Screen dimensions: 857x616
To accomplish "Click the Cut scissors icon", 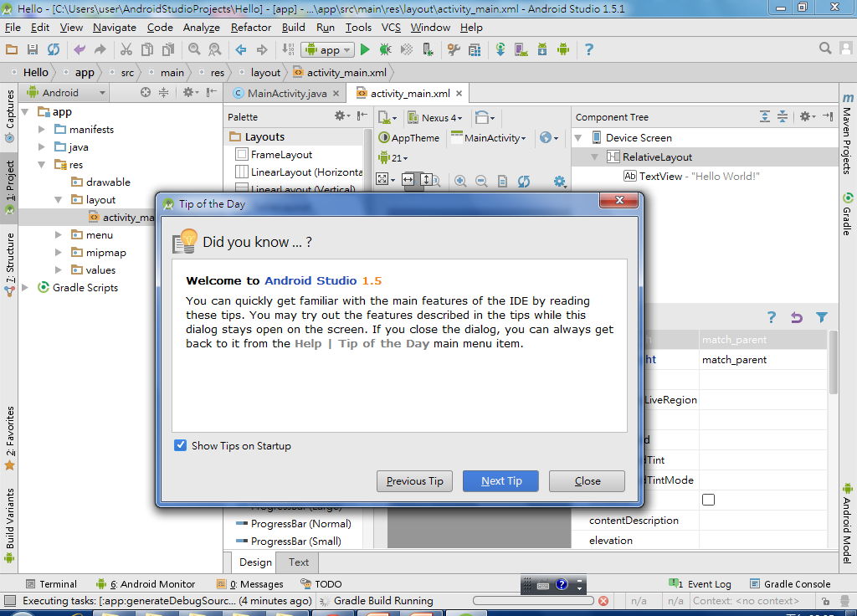I will click(126, 49).
